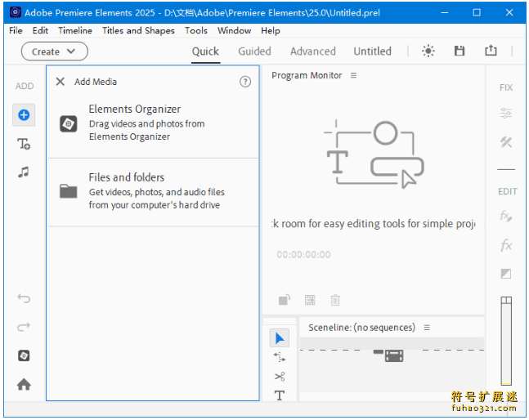Open Elements Organizer from bottom-left sidebar
This screenshot has width=529, height=420.
[x=24, y=355]
